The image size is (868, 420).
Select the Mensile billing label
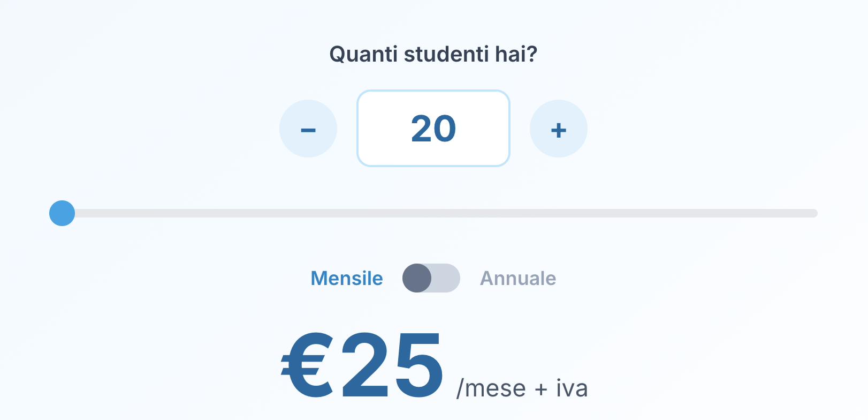pos(347,279)
